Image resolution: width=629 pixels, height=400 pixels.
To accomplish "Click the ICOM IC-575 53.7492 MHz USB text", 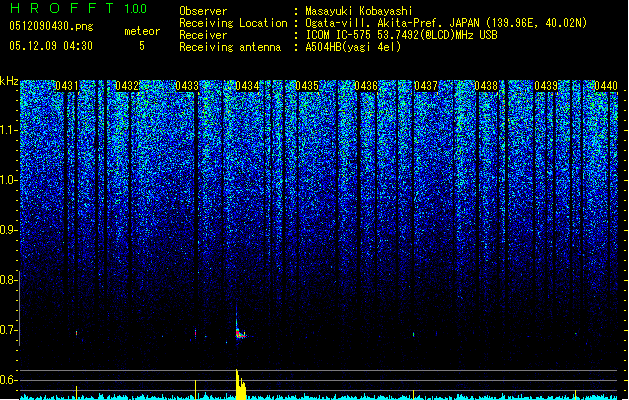I will 401,35.
